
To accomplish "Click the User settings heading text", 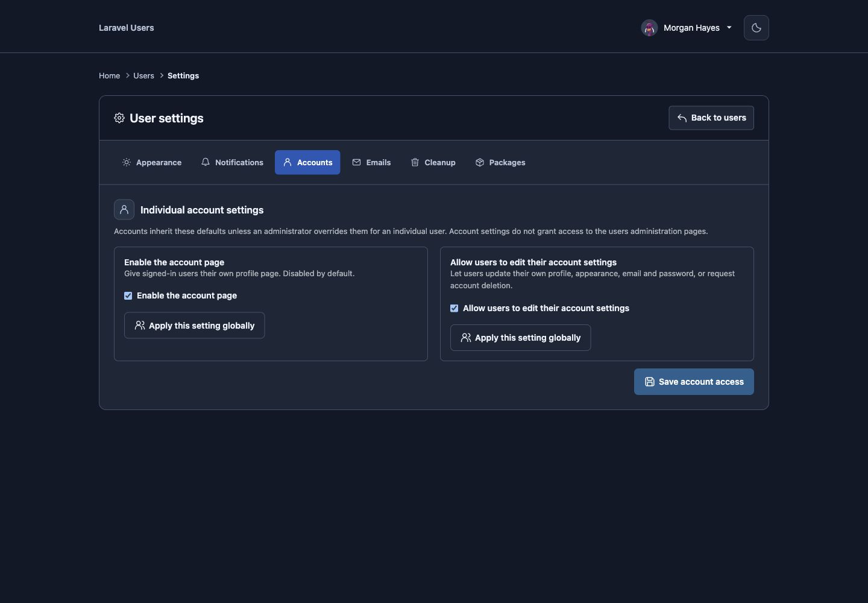I will pos(166,118).
